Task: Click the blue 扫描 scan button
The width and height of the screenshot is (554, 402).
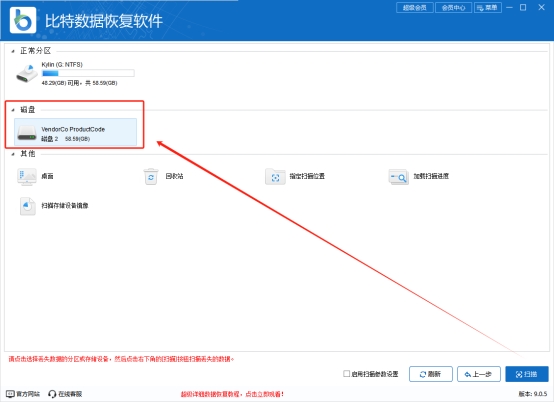Action: click(527, 374)
